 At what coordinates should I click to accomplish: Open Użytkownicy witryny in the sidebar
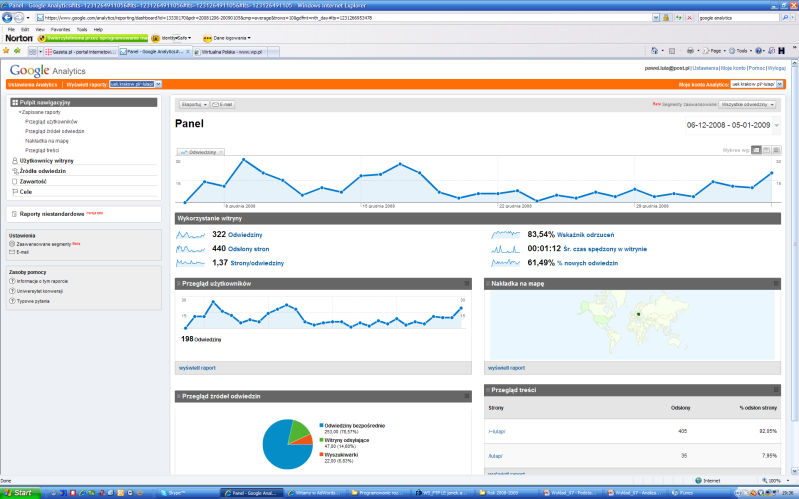(x=47, y=161)
